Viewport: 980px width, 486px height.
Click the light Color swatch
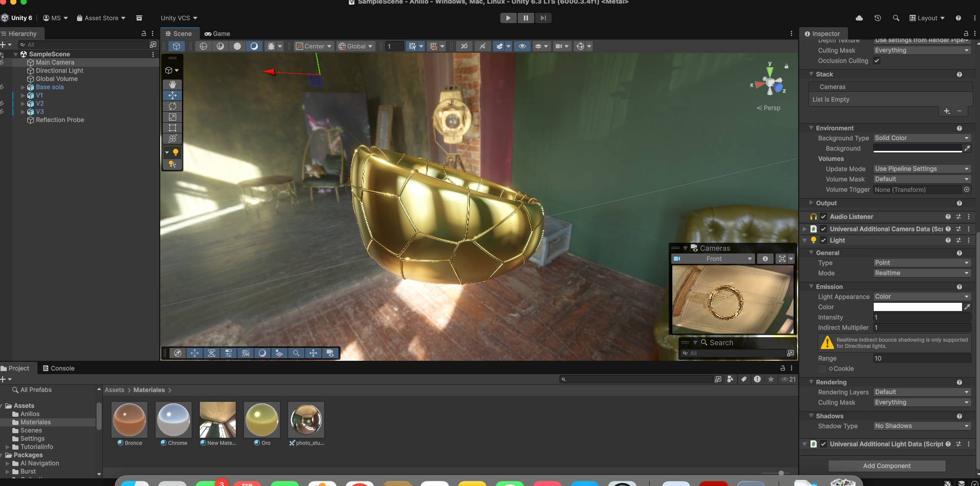click(x=917, y=307)
